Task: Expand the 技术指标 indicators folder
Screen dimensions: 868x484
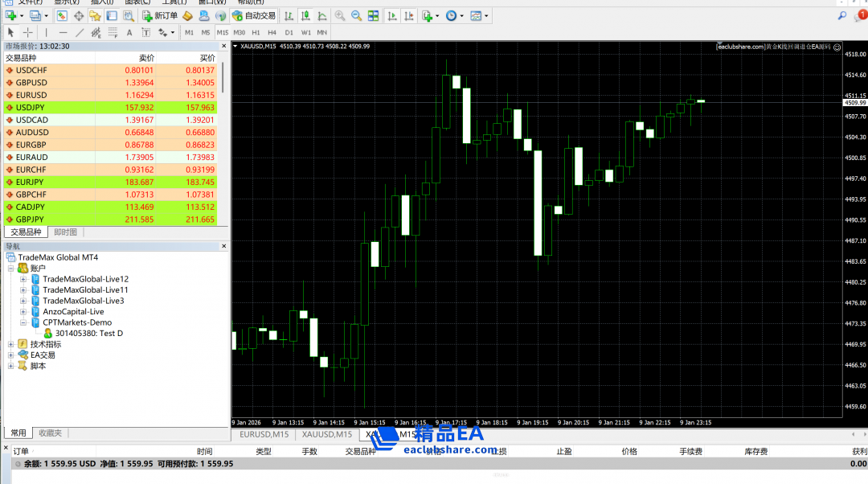Action: (x=10, y=344)
